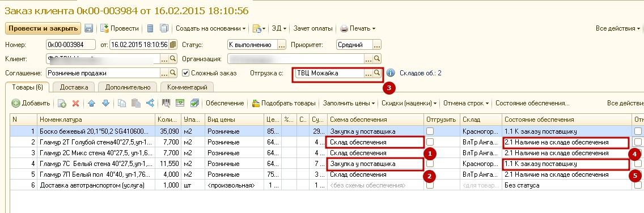Click the Соглашение field Розничные продажи
Image resolution: width=644 pixels, height=213 pixels.
coord(103,73)
